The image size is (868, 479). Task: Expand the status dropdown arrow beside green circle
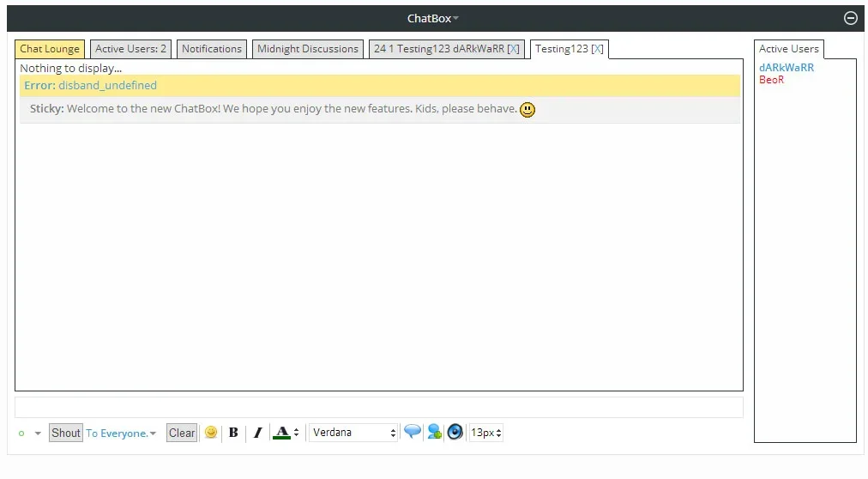point(38,434)
